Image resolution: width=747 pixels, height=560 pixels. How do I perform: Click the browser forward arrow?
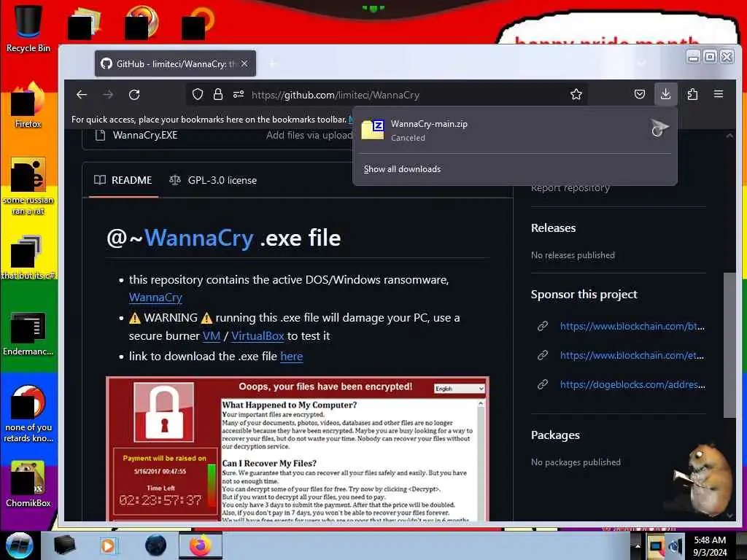(108, 95)
